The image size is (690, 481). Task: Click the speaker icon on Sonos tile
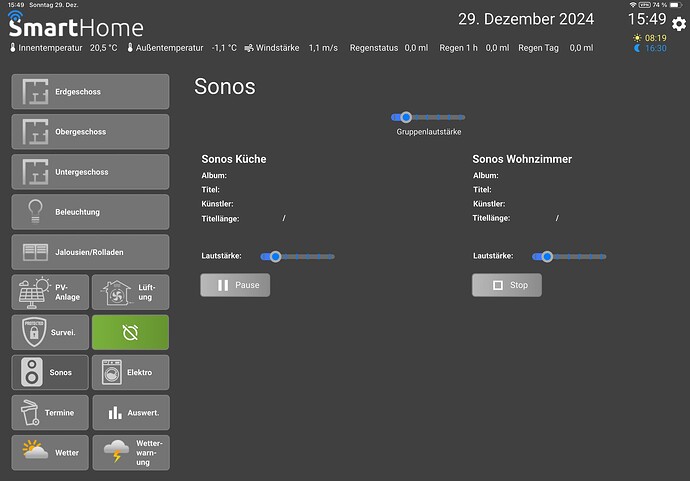click(32, 372)
